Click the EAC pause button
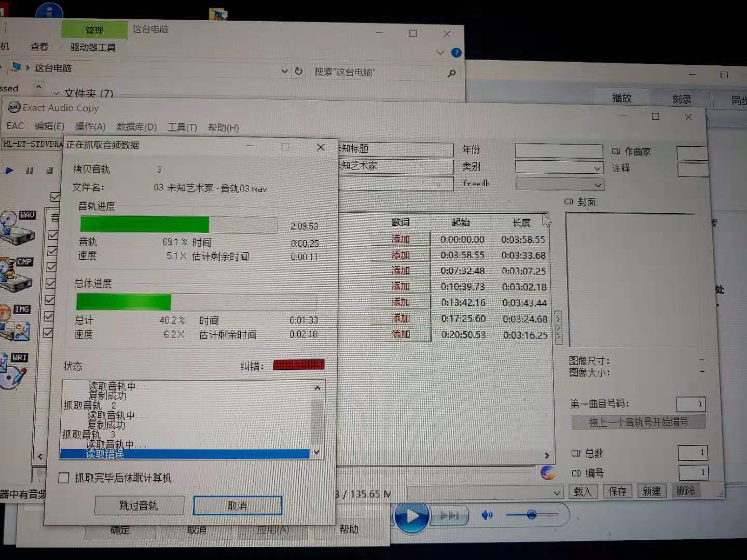 tap(30, 170)
